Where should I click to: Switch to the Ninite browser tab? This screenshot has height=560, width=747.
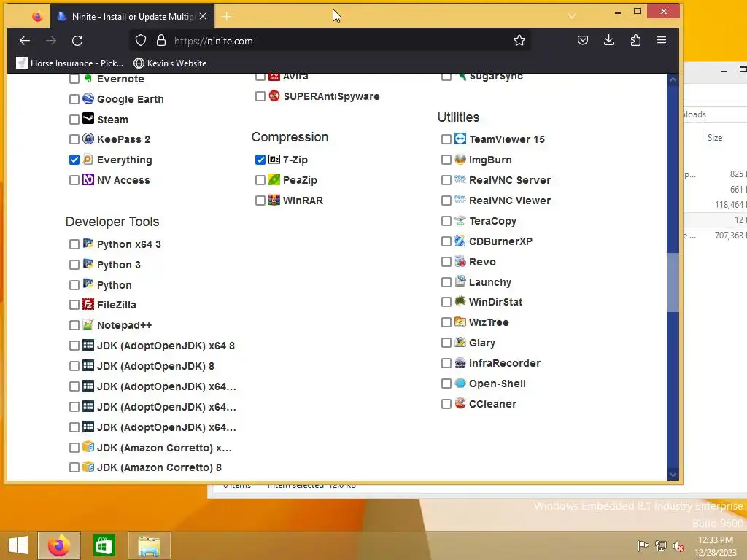coord(132,16)
